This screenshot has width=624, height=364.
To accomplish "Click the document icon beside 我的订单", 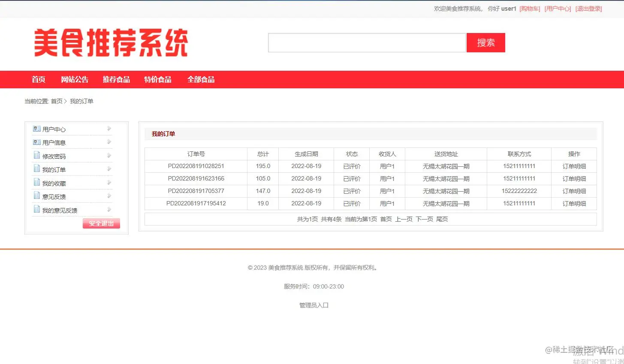I will [37, 168].
